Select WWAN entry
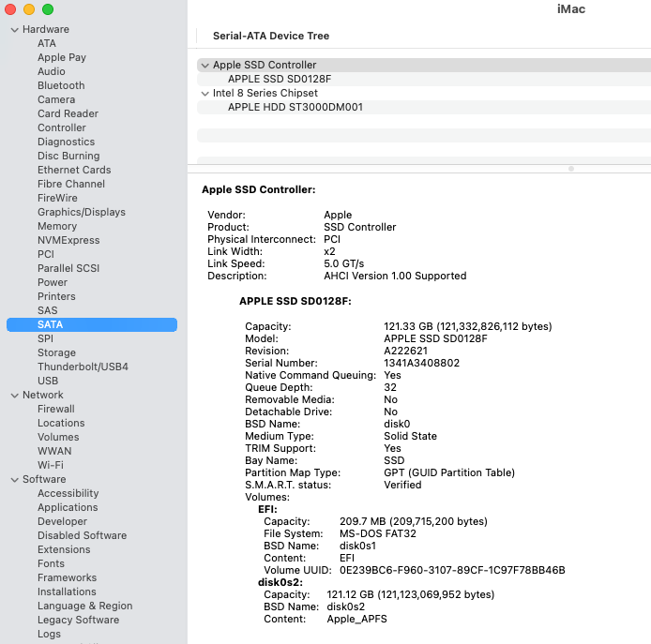This screenshot has width=651, height=644. [54, 451]
